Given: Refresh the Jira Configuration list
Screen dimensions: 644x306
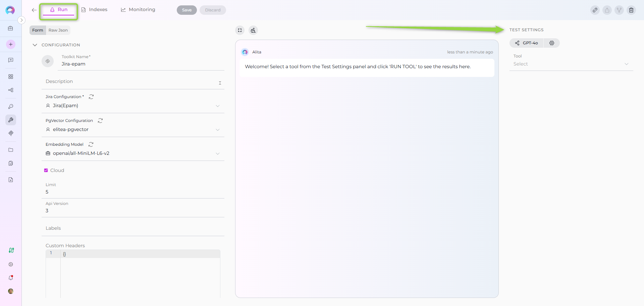Looking at the screenshot, I should pyautogui.click(x=91, y=97).
